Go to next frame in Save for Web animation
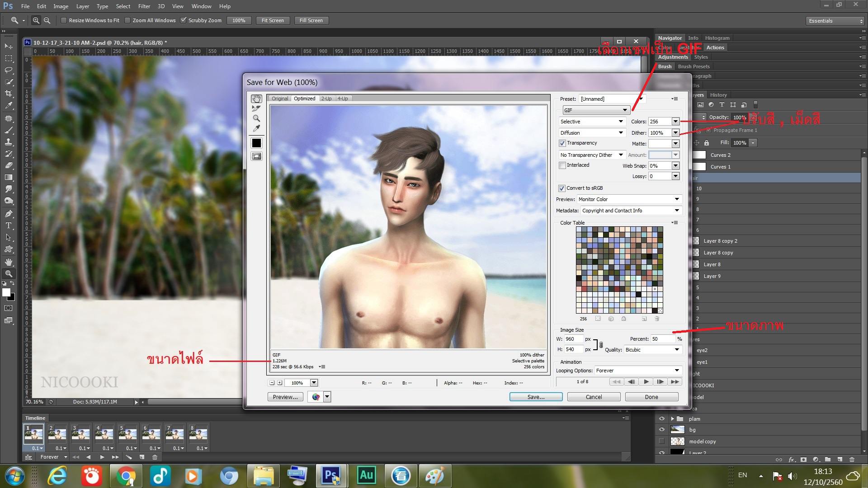The height and width of the screenshot is (488, 868). click(x=660, y=382)
